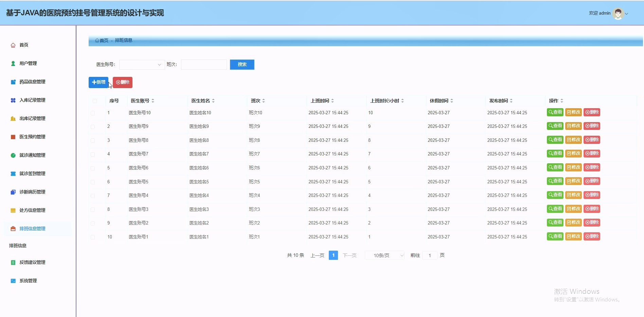
Task: Tick checkbox for row 医生账号5
Action: 93,182
